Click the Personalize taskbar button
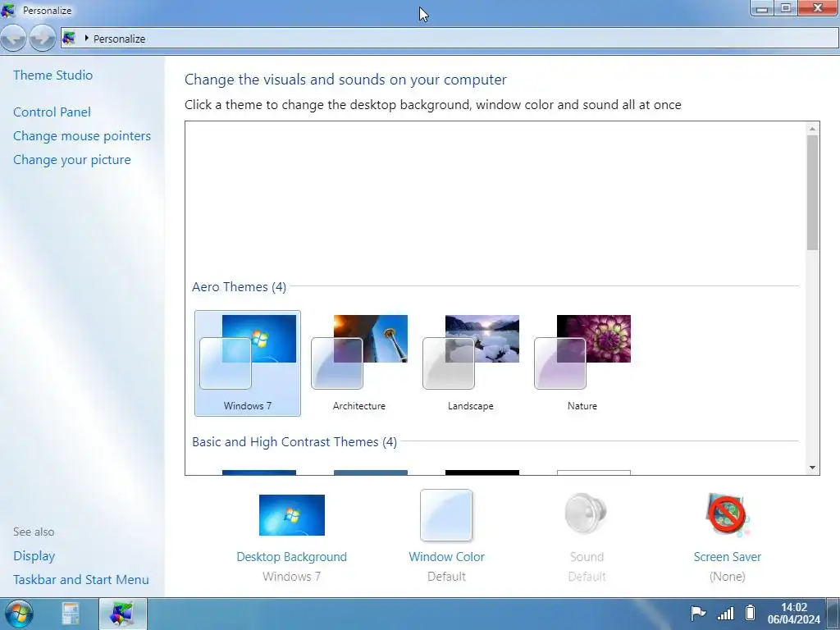The height and width of the screenshot is (630, 840). (123, 614)
